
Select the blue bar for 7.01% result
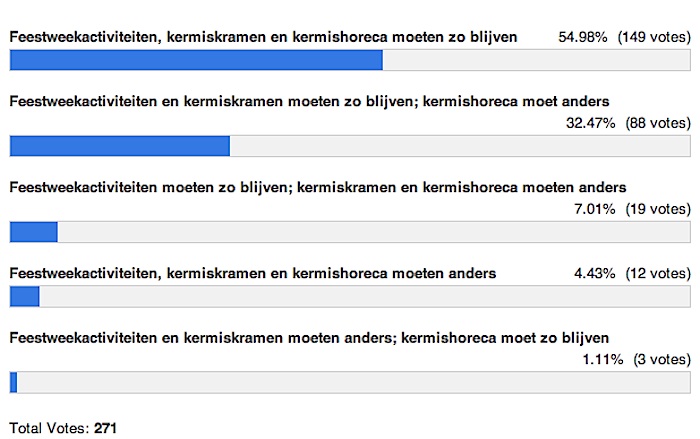pyautogui.click(x=33, y=232)
